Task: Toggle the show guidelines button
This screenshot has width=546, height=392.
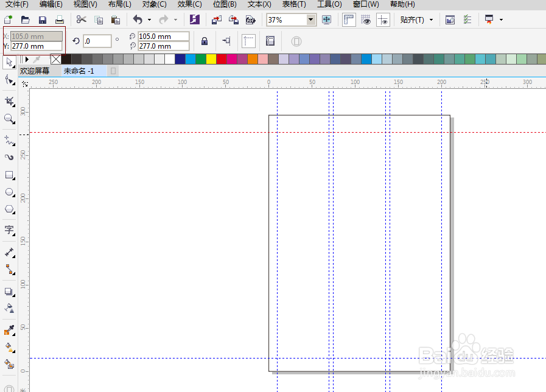Action: [383, 19]
